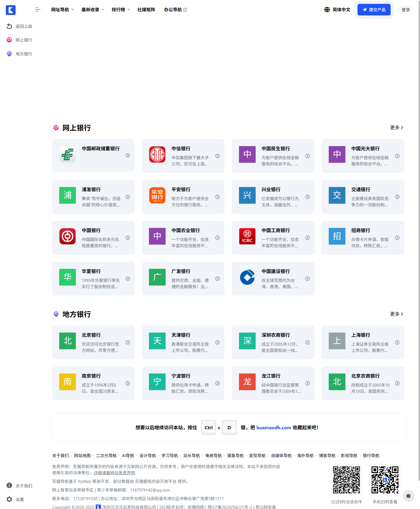Open the 平安银行 orange logo
Screen dimensions: 420x509
[x=157, y=196]
